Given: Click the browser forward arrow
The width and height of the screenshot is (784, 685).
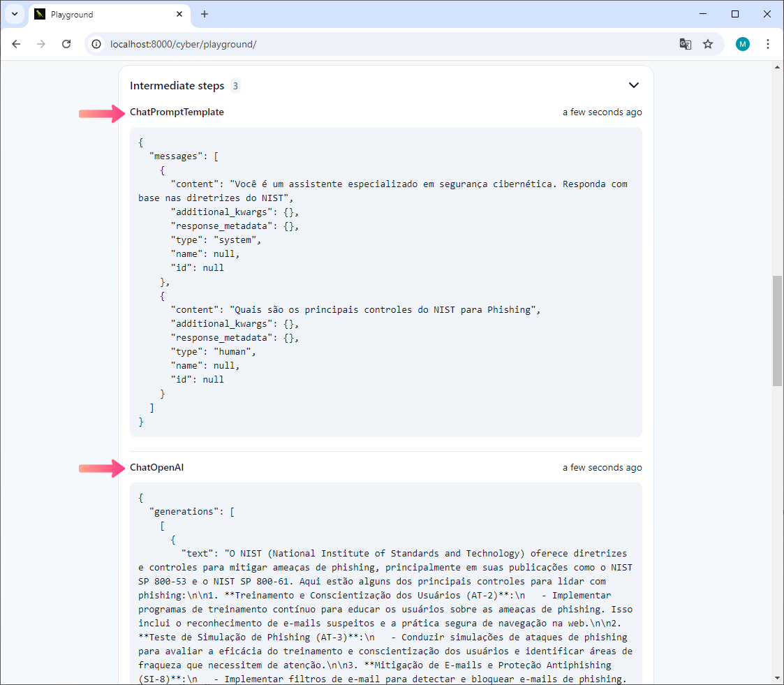Looking at the screenshot, I should click(41, 44).
